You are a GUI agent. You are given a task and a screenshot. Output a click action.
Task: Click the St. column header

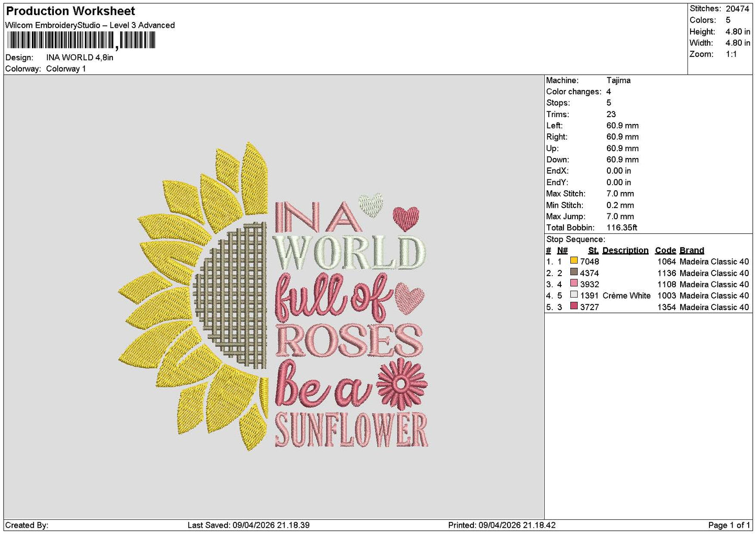coord(593,251)
